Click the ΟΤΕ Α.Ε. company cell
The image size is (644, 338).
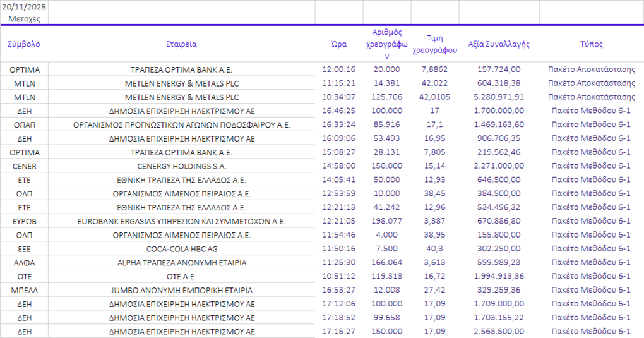(x=181, y=277)
